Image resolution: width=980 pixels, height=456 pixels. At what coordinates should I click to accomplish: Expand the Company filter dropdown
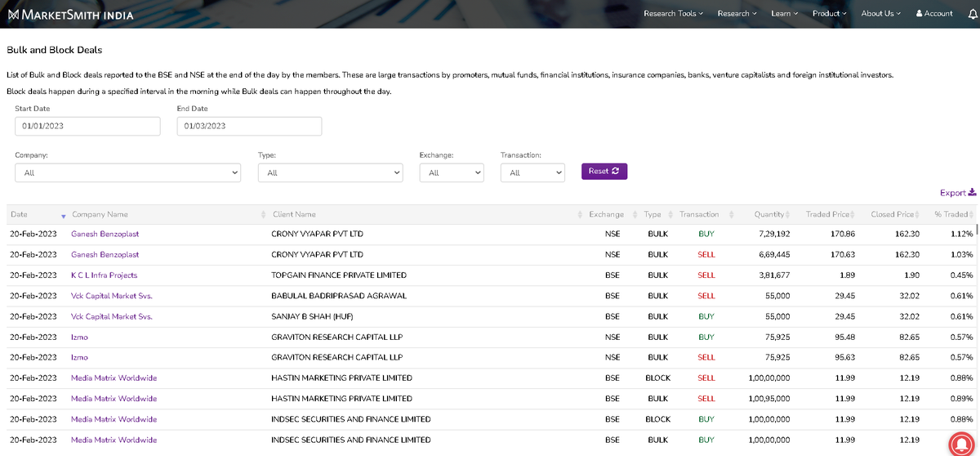pos(128,172)
